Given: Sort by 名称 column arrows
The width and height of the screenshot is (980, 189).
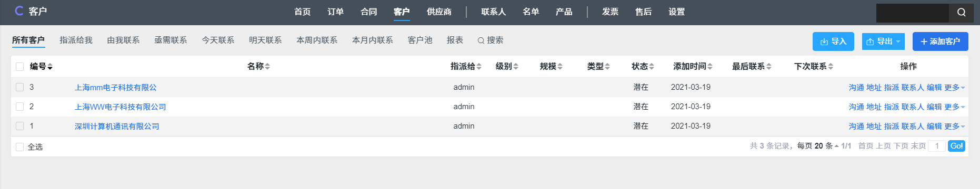Looking at the screenshot, I should click(x=267, y=67).
